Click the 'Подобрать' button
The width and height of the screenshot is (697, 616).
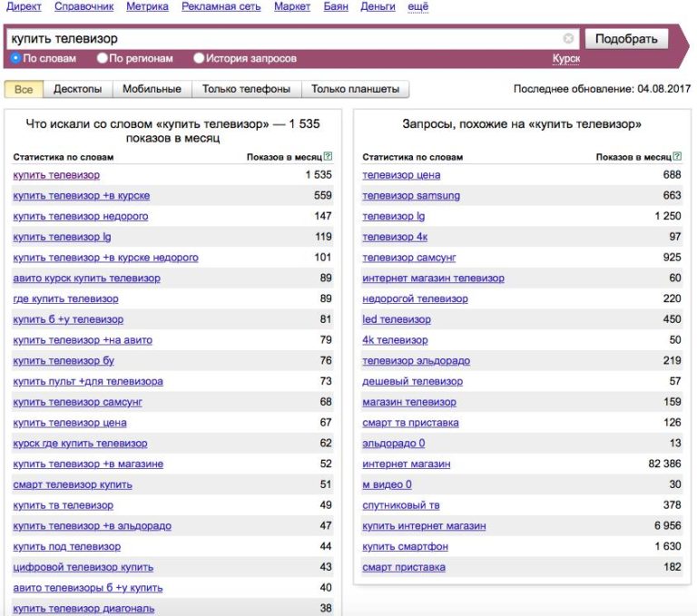point(626,39)
